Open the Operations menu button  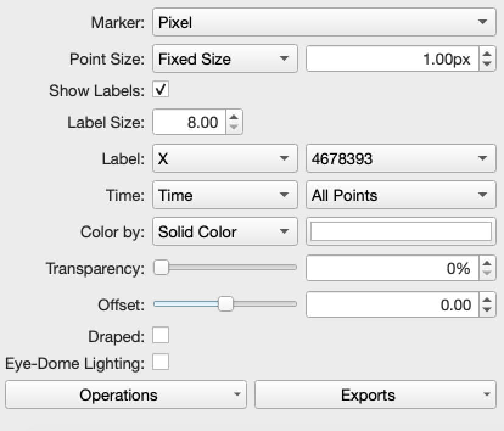125,395
